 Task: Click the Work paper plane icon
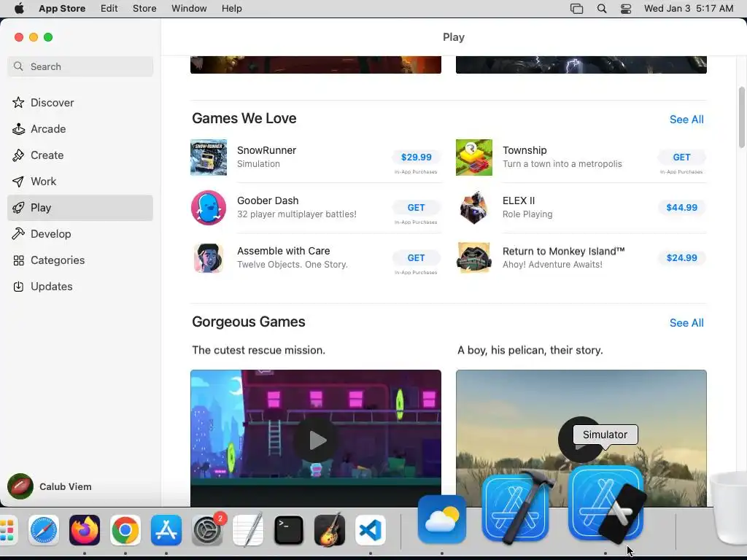(x=18, y=182)
